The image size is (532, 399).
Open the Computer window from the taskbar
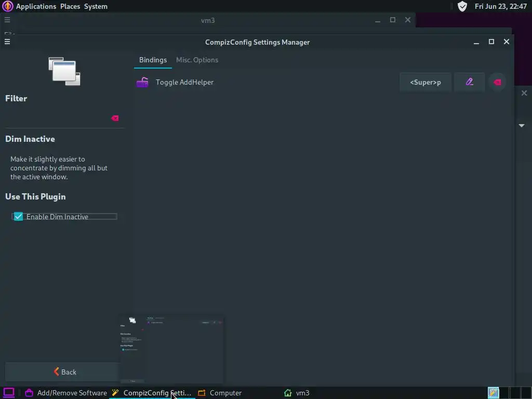(220, 393)
